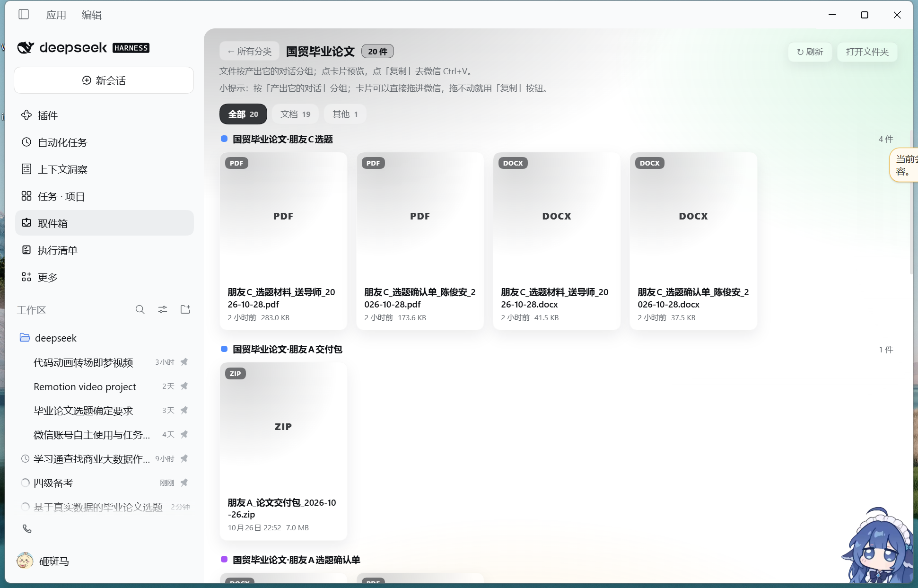
Task: Open the 应用 menu
Action: point(56,15)
